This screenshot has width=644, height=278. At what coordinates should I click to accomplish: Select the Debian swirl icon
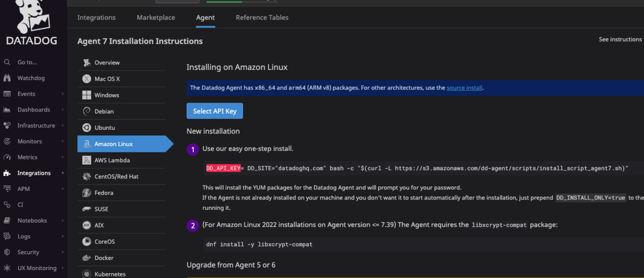coord(86,111)
